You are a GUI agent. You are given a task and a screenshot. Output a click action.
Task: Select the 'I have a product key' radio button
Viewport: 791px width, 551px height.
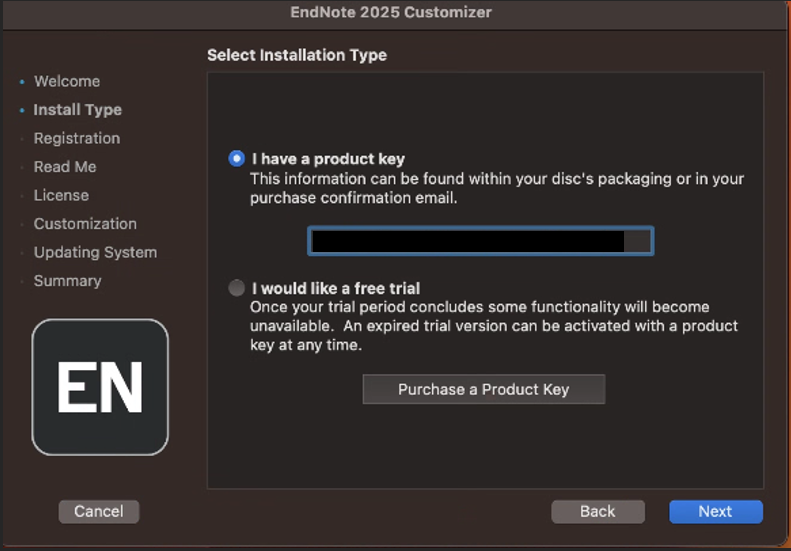pos(236,158)
